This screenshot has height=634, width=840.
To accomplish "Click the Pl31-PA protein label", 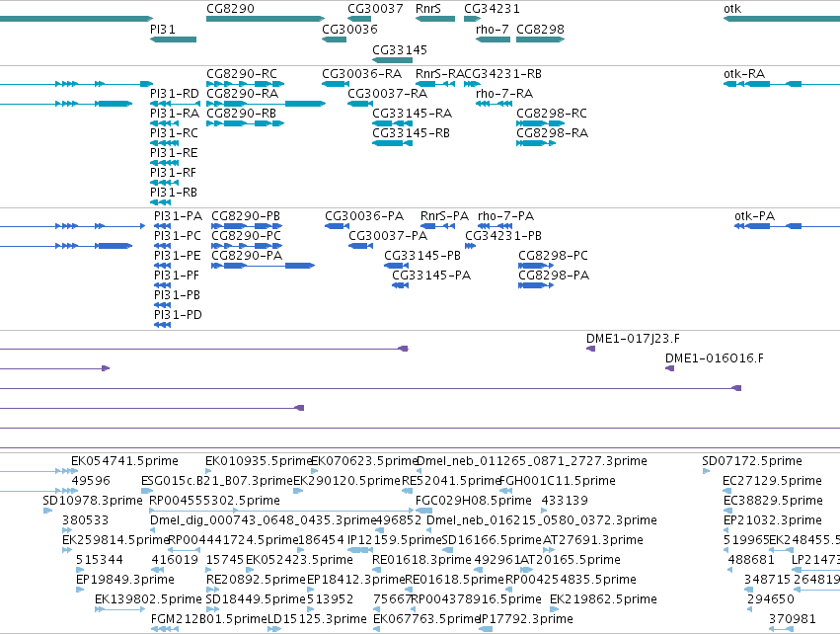I will tap(178, 216).
